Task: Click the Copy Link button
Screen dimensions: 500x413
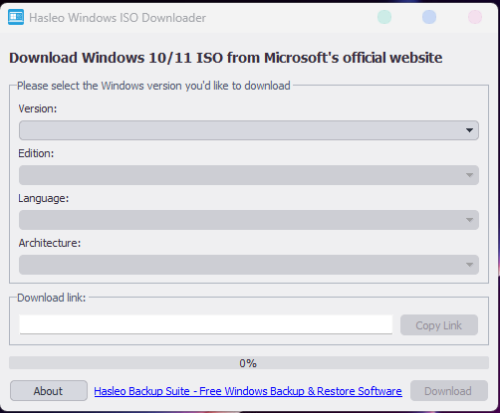Action: 439,325
